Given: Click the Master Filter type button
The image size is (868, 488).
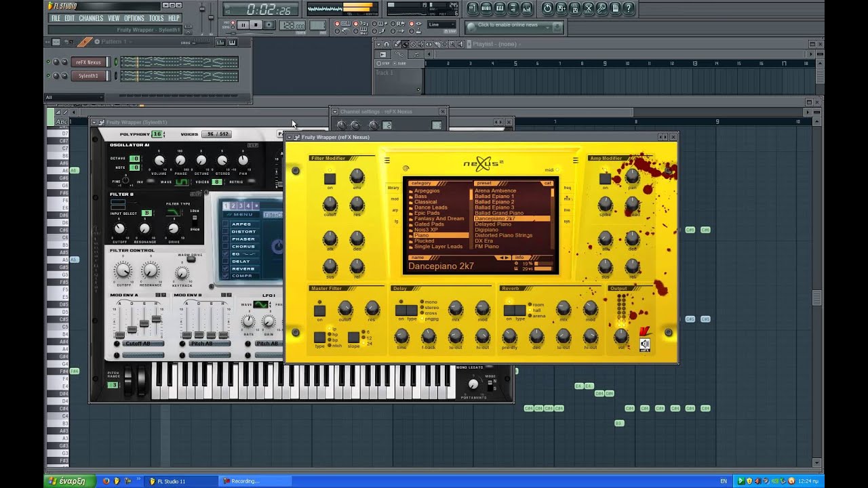Looking at the screenshot, I should pyautogui.click(x=319, y=337).
